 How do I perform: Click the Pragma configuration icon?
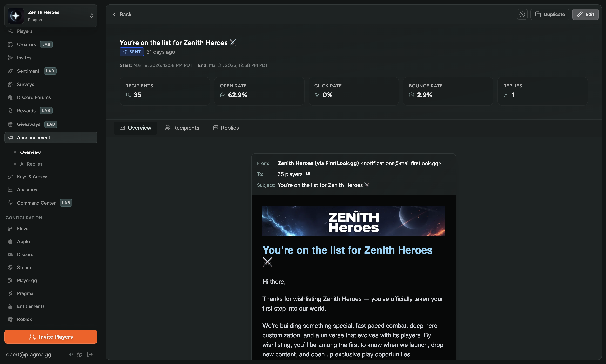[10, 293]
